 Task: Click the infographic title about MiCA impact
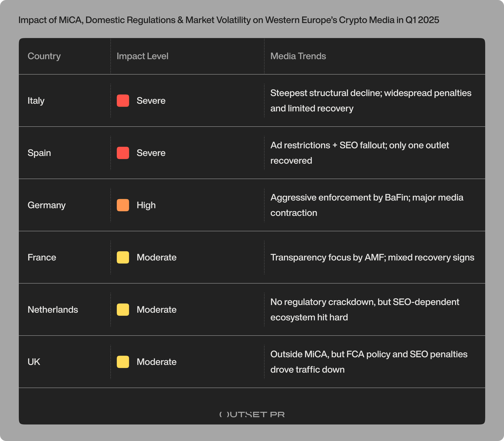coord(228,20)
